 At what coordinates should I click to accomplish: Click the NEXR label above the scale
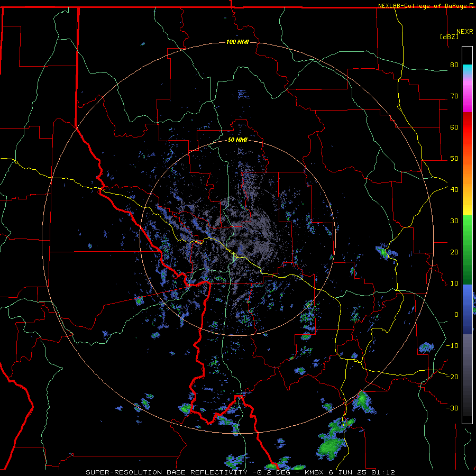coord(464,32)
